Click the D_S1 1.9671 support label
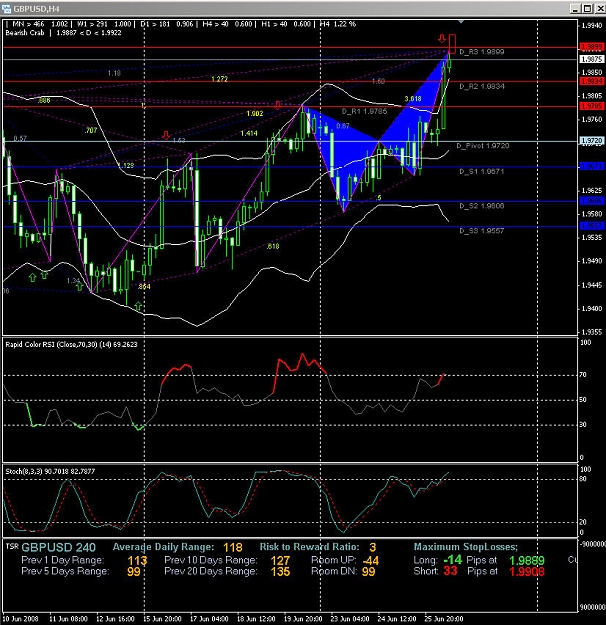This screenshot has width=606, height=625. [x=482, y=171]
